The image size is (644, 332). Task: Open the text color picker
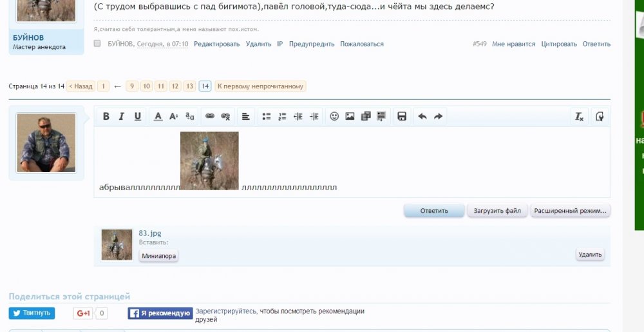pyautogui.click(x=158, y=117)
